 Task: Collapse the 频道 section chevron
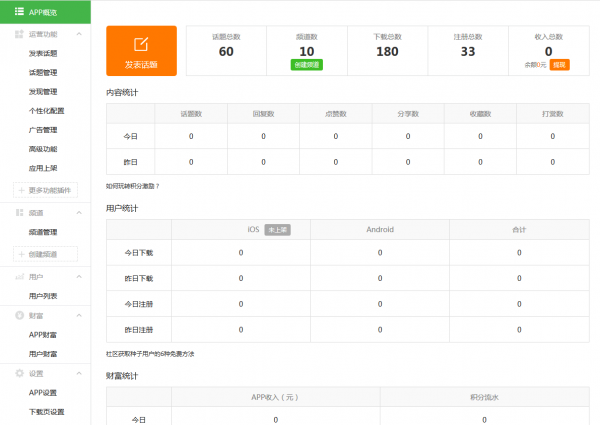79,213
